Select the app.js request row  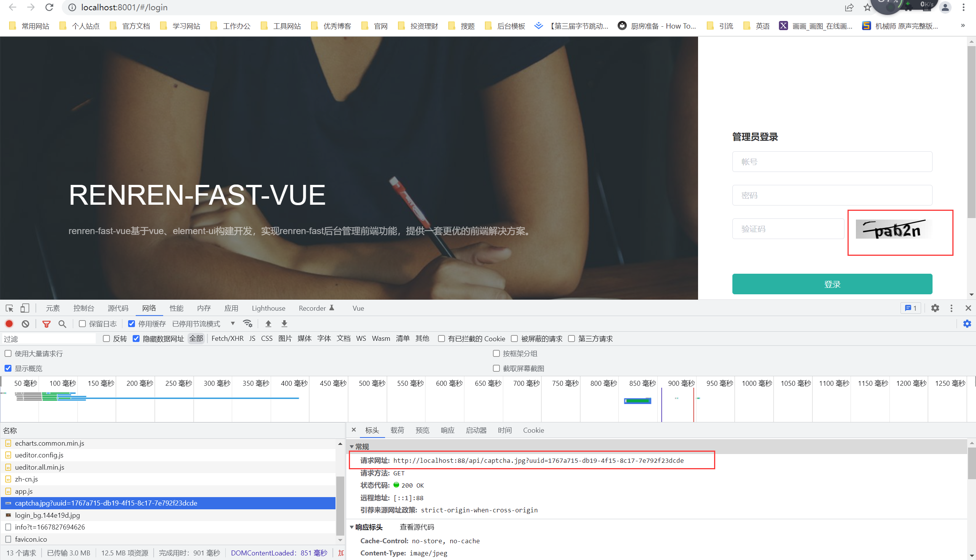(168, 491)
